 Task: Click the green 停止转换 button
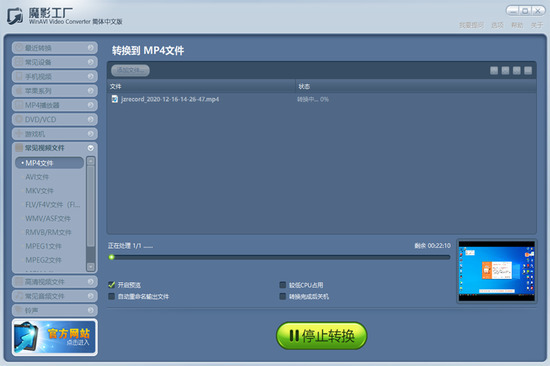[322, 336]
